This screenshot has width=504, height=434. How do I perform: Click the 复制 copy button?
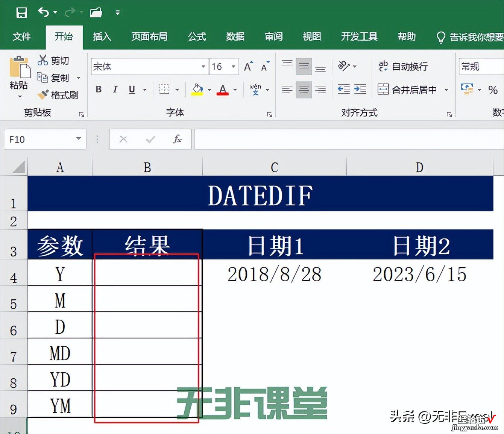click(x=53, y=78)
